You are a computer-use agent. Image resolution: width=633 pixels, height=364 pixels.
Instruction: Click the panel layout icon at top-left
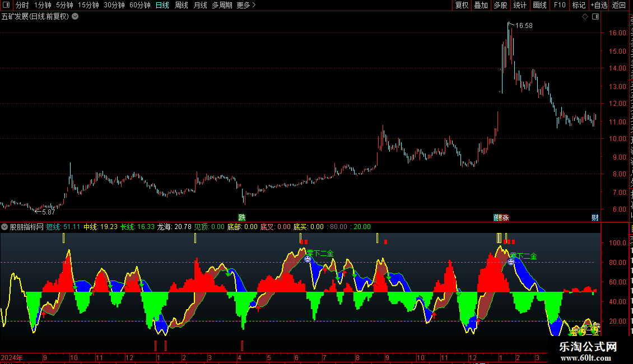(x=6, y=5)
